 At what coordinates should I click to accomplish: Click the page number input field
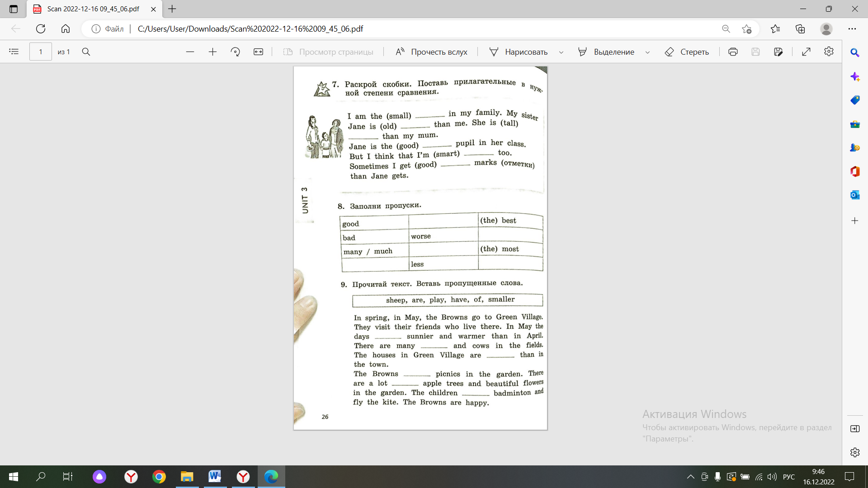point(41,52)
